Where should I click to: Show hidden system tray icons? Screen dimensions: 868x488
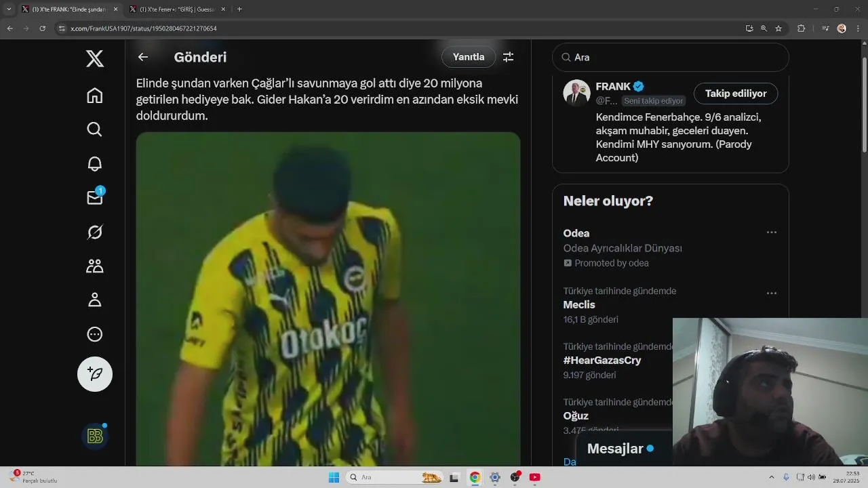[772, 477]
